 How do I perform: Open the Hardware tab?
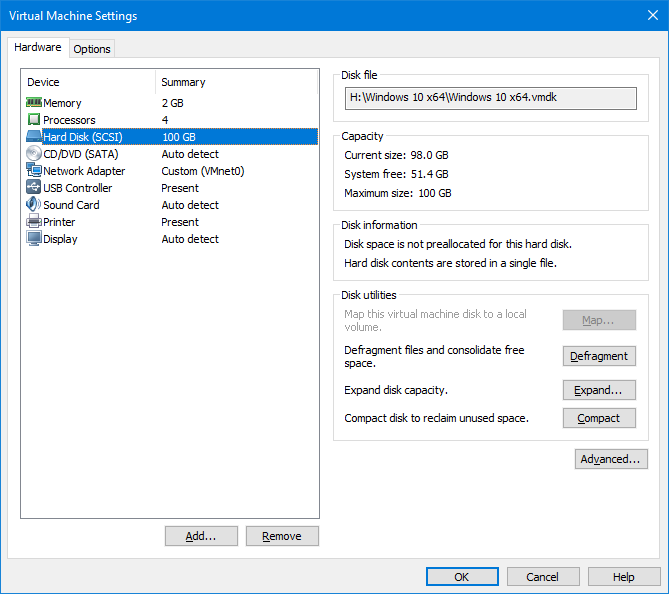tap(38, 48)
